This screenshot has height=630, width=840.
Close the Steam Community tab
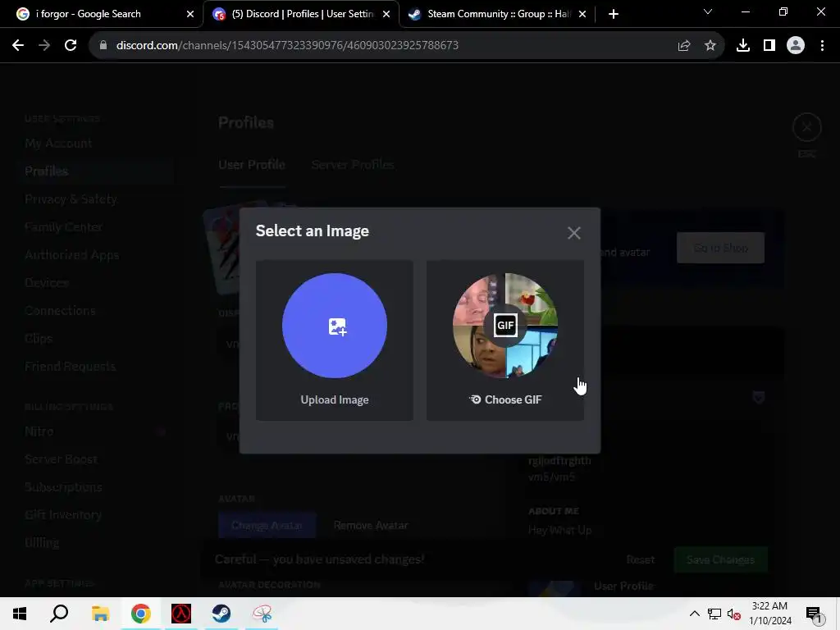(582, 14)
